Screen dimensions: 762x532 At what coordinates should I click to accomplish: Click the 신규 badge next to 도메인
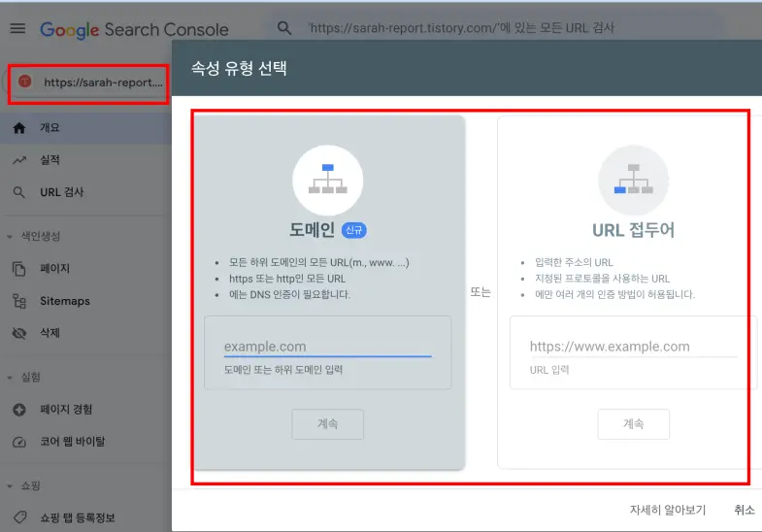(x=354, y=230)
